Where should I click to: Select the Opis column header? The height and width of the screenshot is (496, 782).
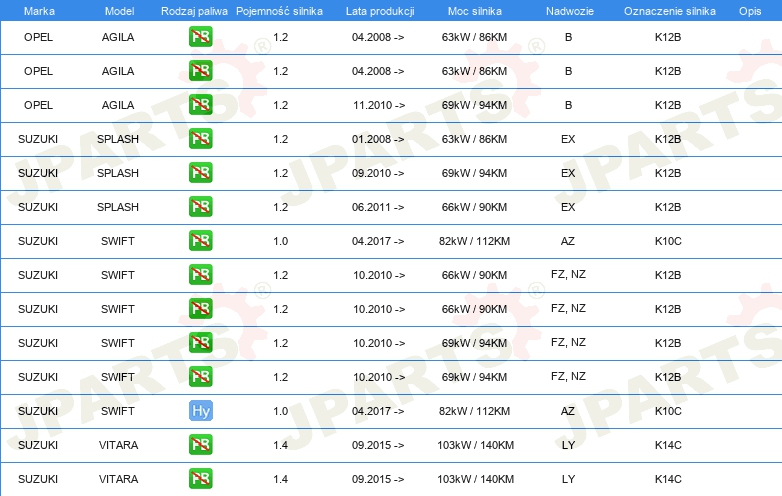point(750,11)
